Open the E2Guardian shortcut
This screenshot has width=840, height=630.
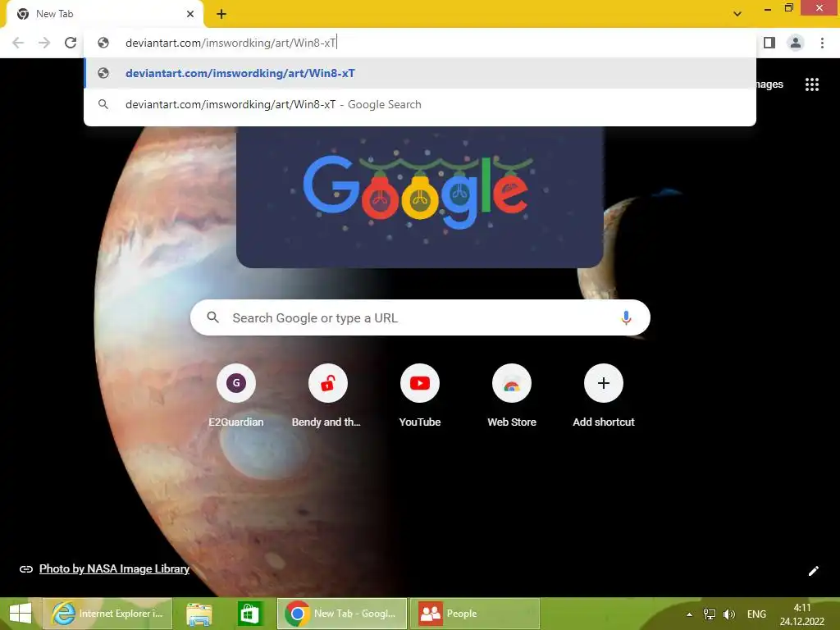click(235, 395)
